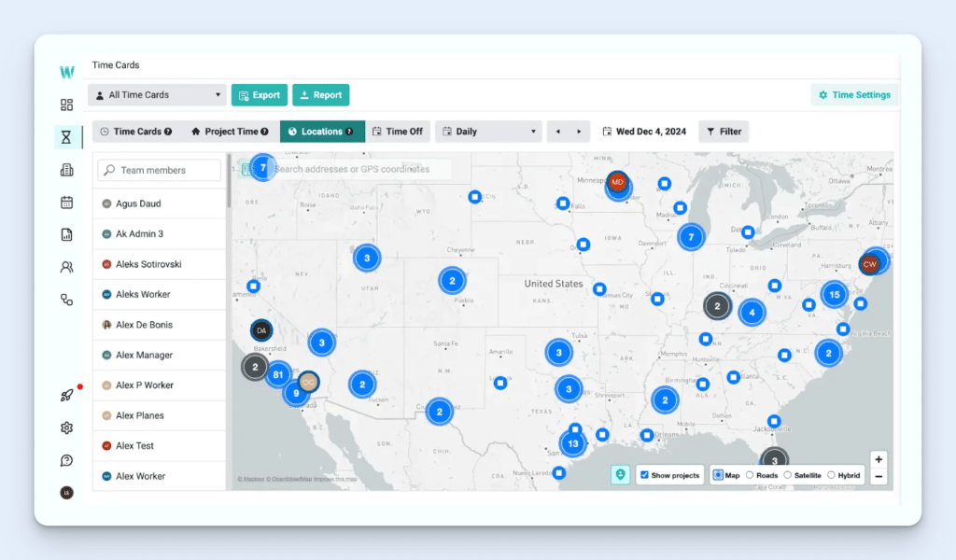Select Alex Planes in team list
This screenshot has width=956, height=560.
pyautogui.click(x=159, y=415)
